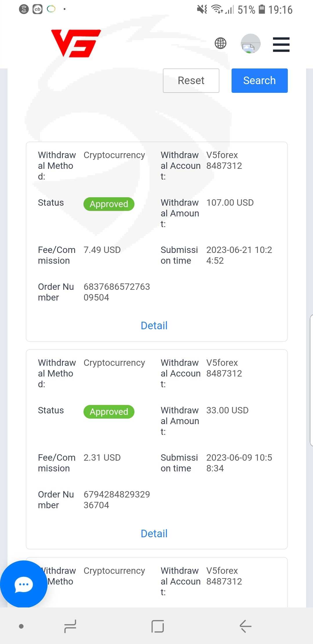Viewport: 313px width, 644px height.
Task: Tap order number 683768657276309504
Action: pyautogui.click(x=117, y=292)
